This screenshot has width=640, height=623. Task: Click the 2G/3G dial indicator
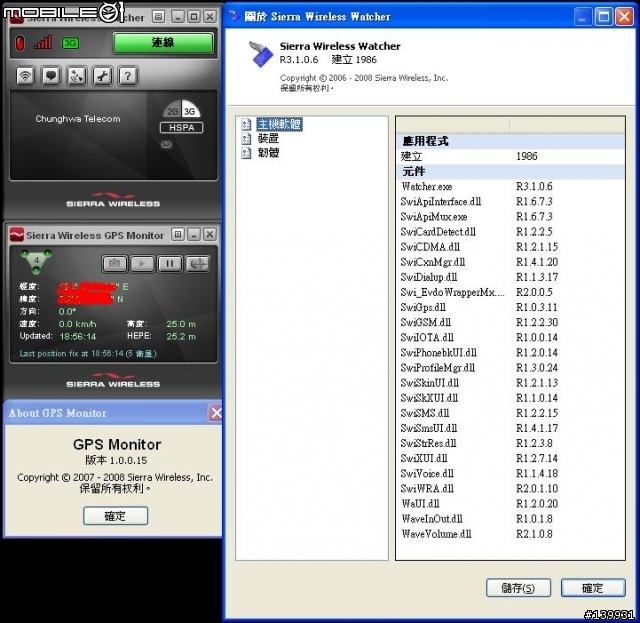point(181,109)
